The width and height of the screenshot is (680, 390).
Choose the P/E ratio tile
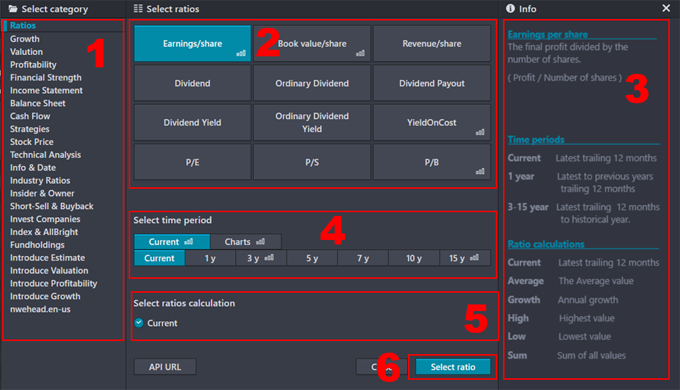point(193,162)
